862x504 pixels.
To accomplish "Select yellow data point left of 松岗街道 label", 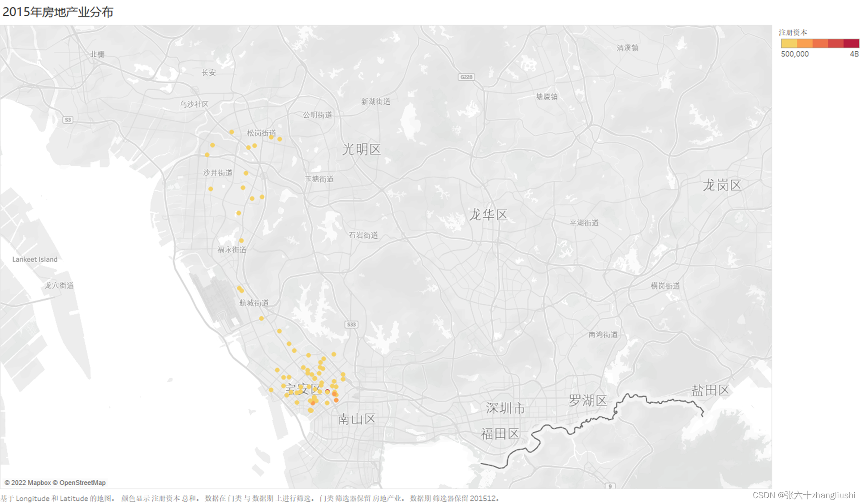I will 232,132.
